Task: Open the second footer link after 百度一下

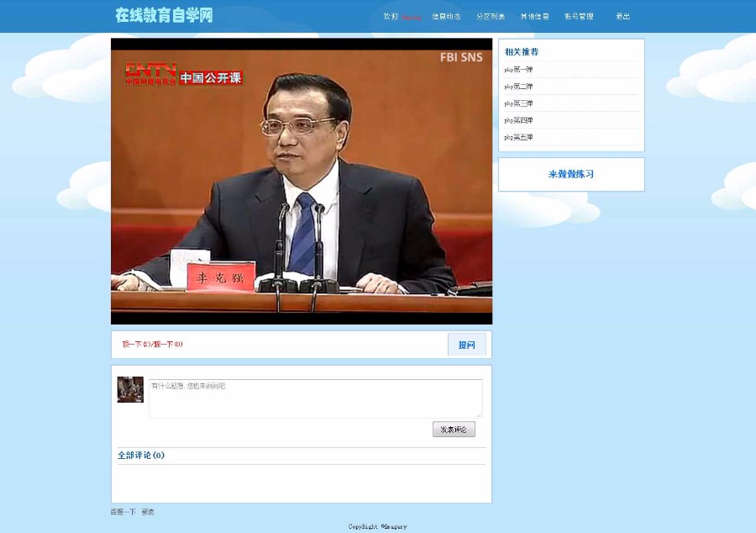Action: [x=148, y=512]
